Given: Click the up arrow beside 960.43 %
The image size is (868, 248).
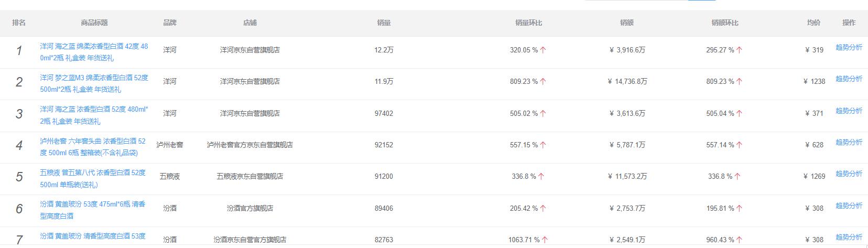Looking at the screenshot, I should tap(739, 240).
